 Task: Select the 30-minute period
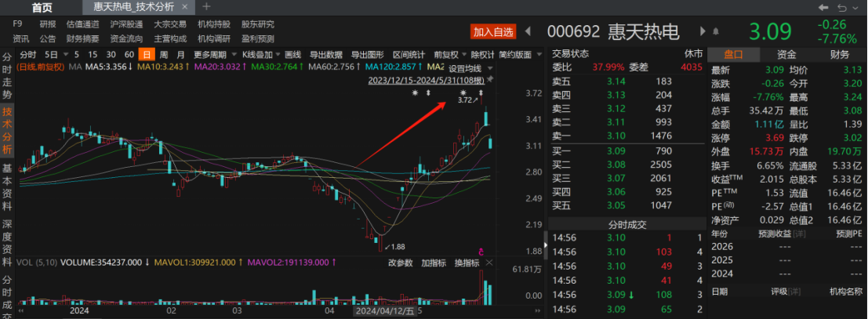point(111,55)
